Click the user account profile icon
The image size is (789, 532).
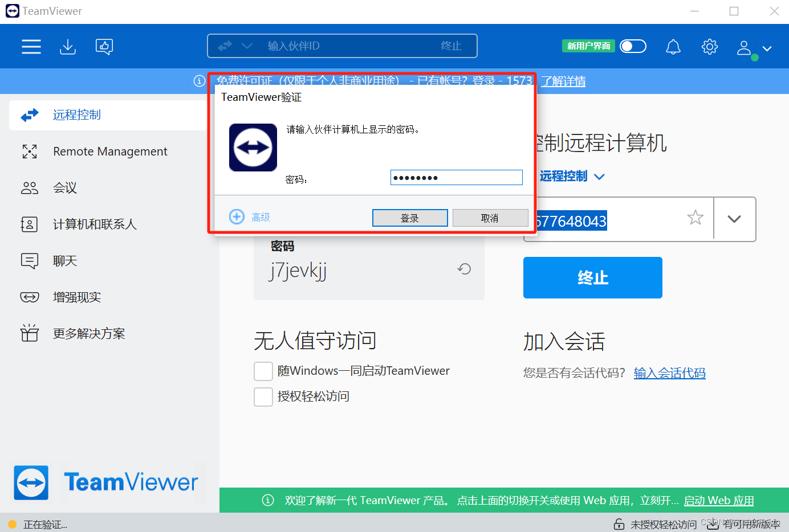pyautogui.click(x=744, y=47)
